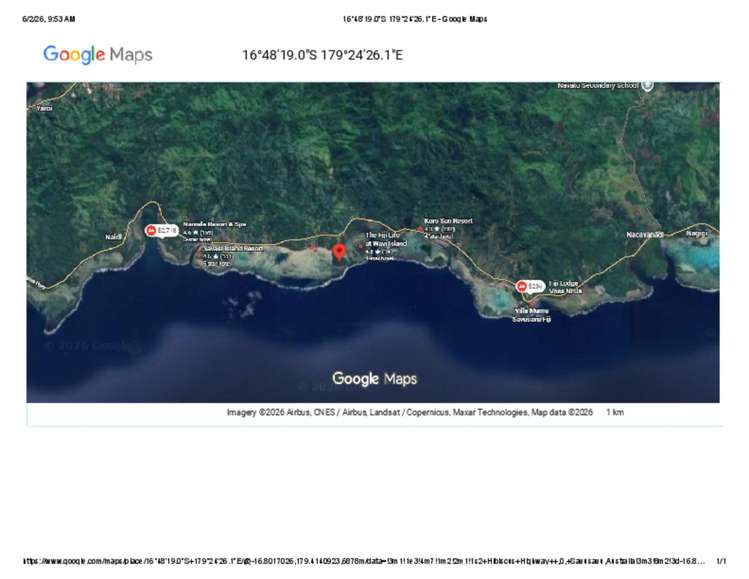Click the white Google Maps watermark logo on map
The width and height of the screenshot is (749, 579).
coord(374,379)
